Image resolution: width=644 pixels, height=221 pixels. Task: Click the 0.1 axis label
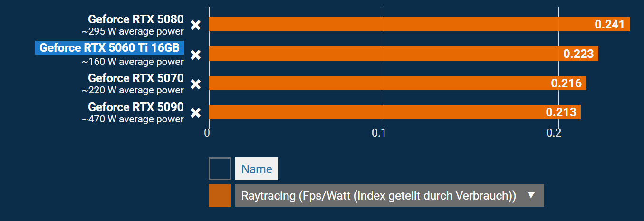click(x=378, y=133)
